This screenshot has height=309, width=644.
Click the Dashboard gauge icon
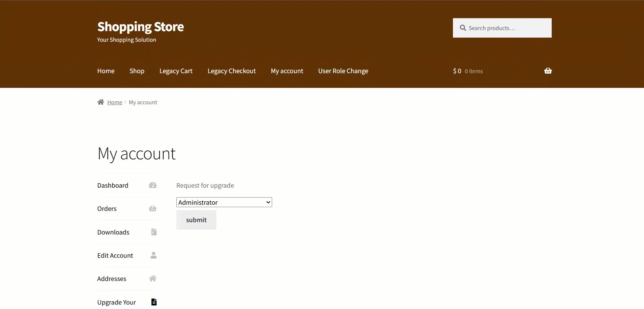click(x=153, y=185)
